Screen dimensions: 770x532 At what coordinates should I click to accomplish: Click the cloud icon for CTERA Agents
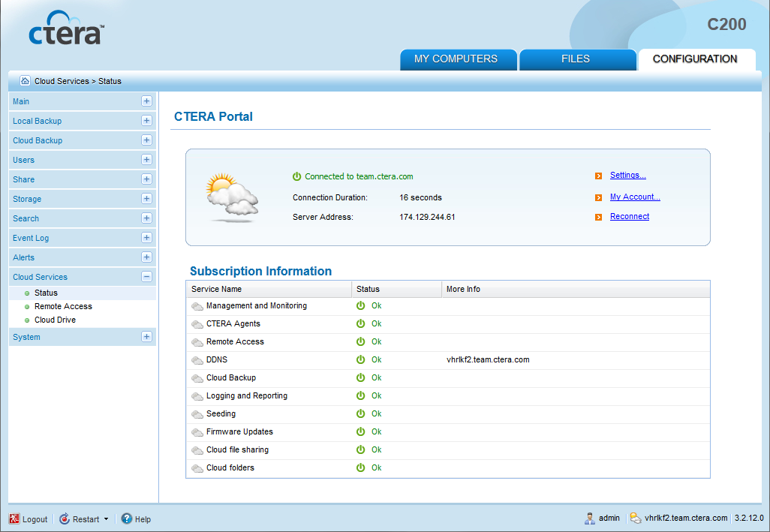pos(197,324)
